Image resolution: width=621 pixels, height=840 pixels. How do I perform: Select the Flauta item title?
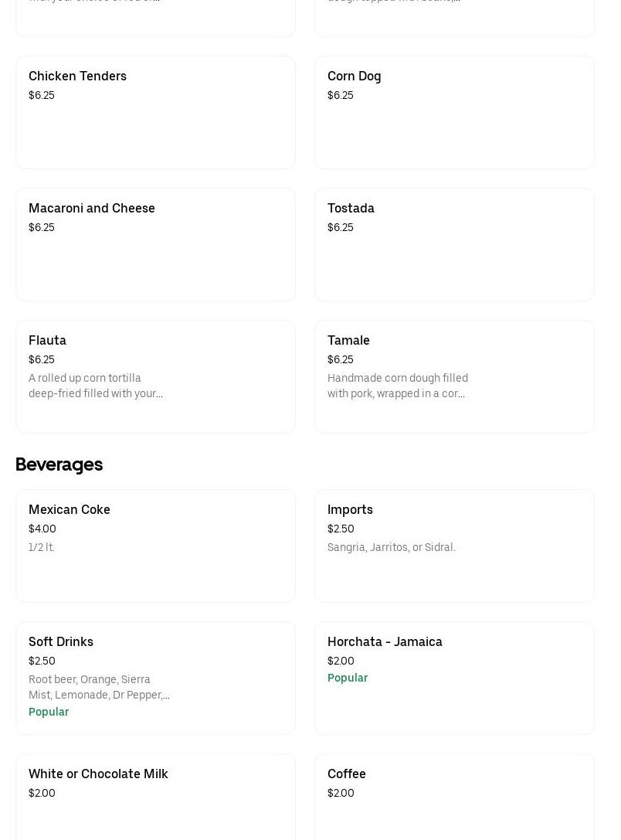pos(48,341)
